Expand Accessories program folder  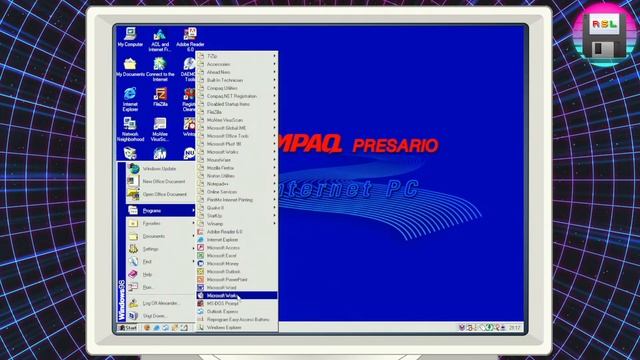click(x=237, y=64)
